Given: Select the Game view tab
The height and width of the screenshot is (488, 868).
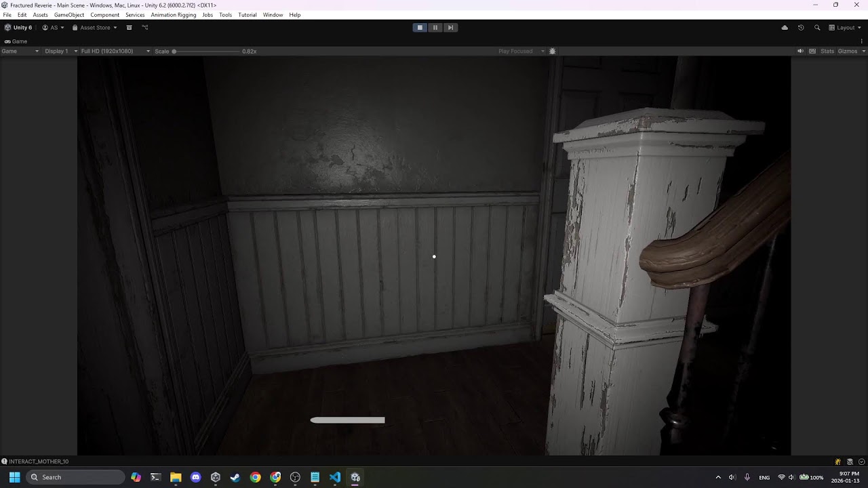Looking at the screenshot, I should point(16,41).
